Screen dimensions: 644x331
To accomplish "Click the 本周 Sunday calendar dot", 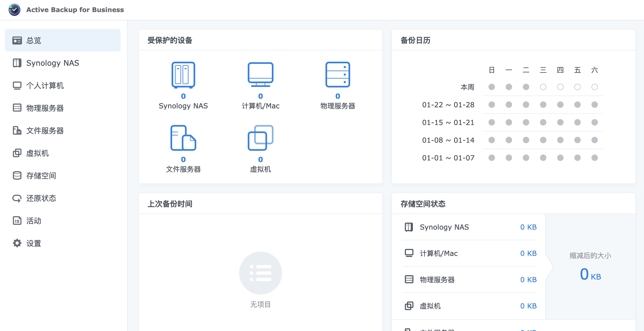I will point(492,87).
